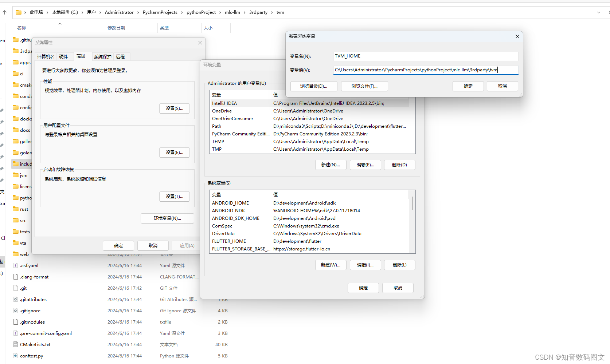
Task: Switch to the 硬件 tab
Action: pos(64,56)
